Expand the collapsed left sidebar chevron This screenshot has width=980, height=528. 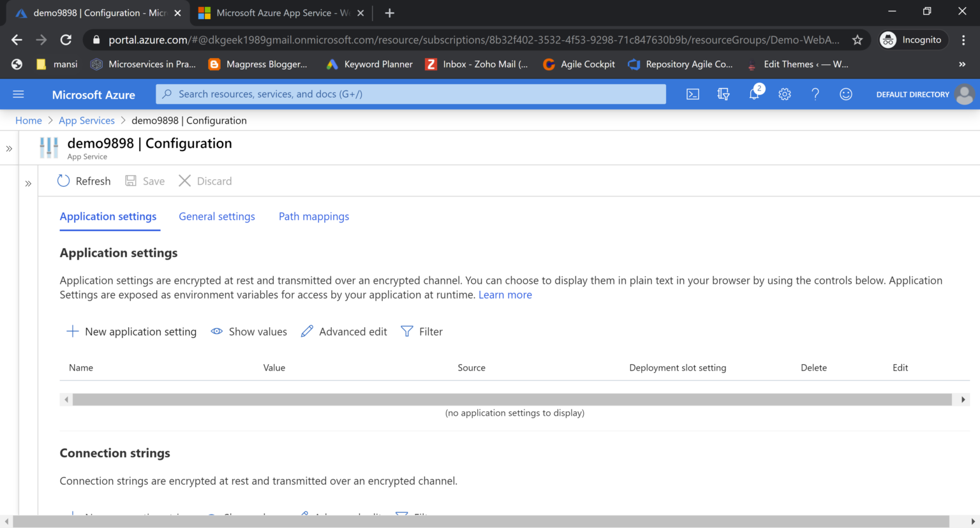[x=9, y=149]
